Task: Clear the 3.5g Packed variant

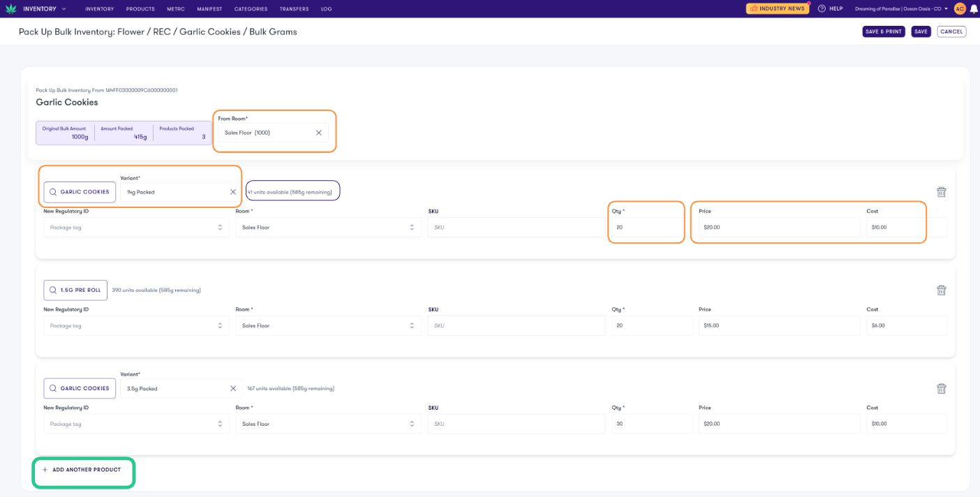Action: point(233,388)
